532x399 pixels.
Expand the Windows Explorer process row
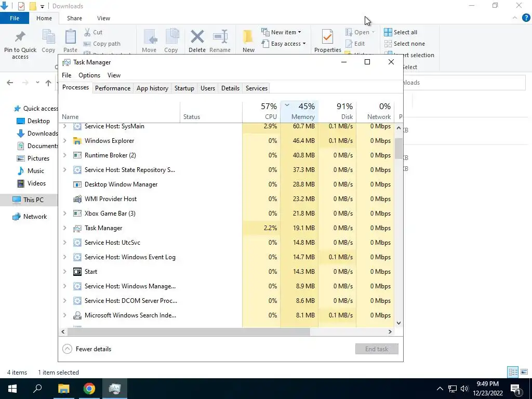click(x=64, y=141)
